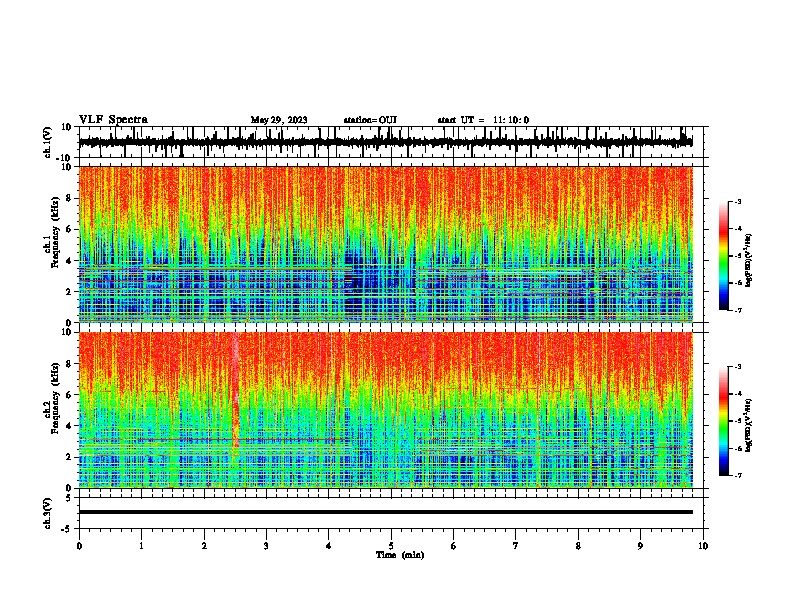Viewport: 792px width, 612px height.
Task: Click the ch.1 spectrogram color scale bar
Action: click(x=724, y=256)
